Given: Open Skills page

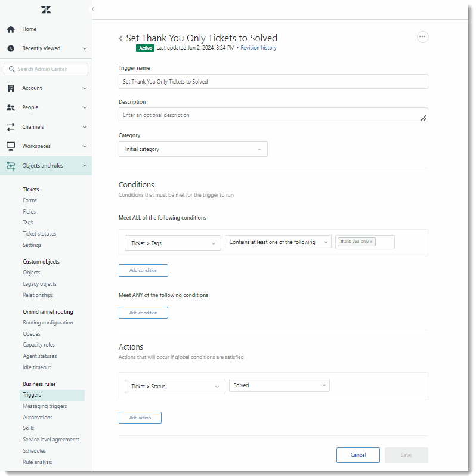Looking at the screenshot, I should 29,428.
